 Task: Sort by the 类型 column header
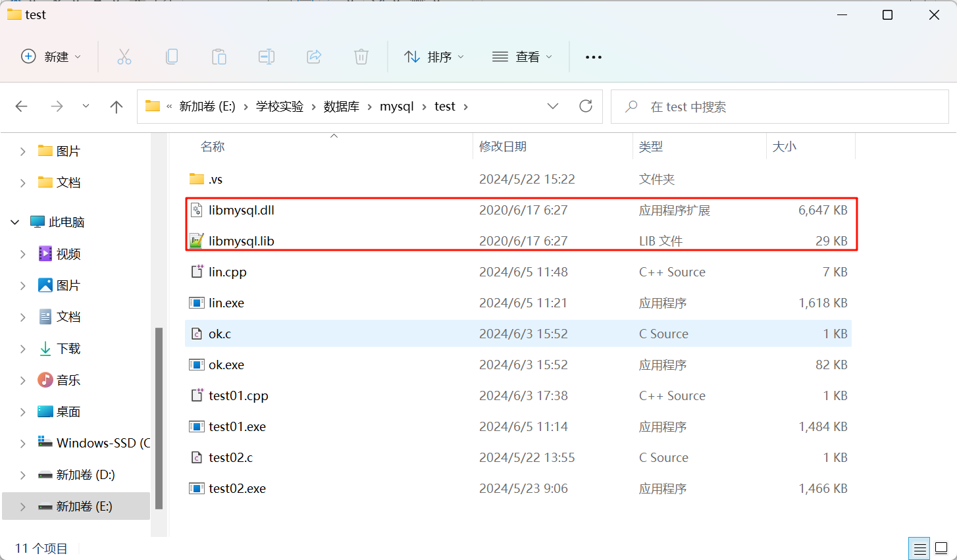click(x=651, y=146)
